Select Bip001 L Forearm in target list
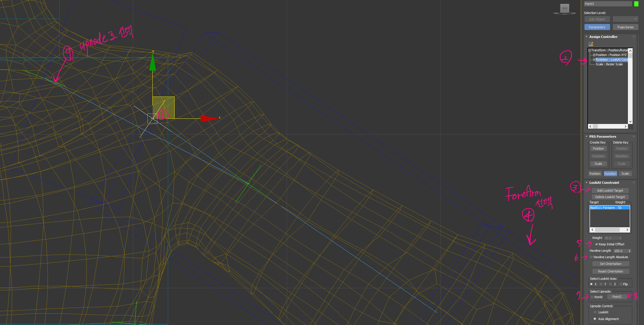Screen dimensions: 644x325 pyautogui.click(x=603, y=208)
